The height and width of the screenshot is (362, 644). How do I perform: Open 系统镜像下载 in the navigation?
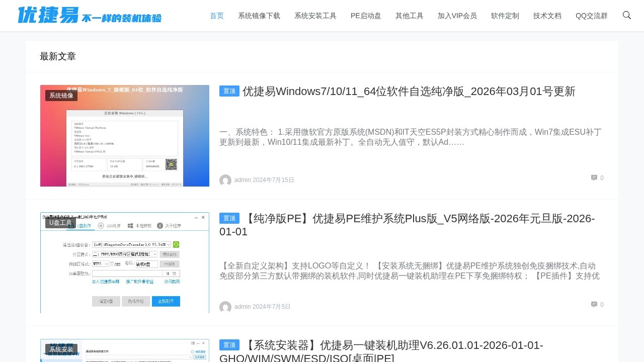tap(259, 16)
